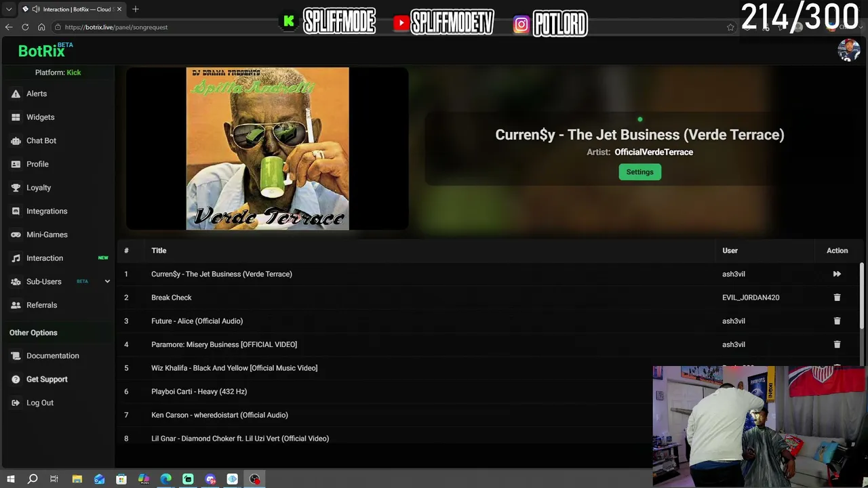
Task: Select the Ken Carson wheredoistart row
Action: click(x=385, y=415)
